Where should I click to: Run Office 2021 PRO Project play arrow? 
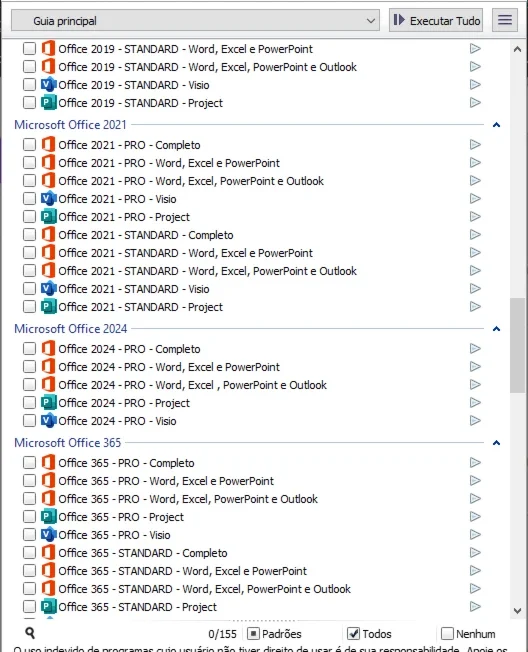[475, 217]
